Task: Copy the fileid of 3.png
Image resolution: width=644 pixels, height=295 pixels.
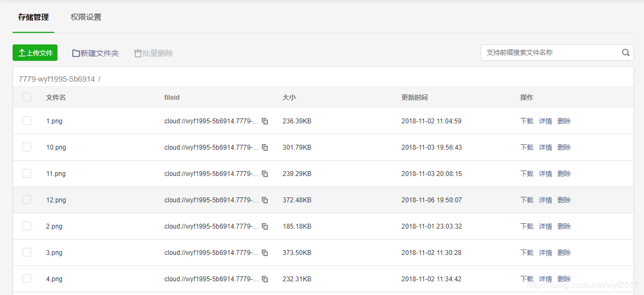Action: tap(265, 253)
